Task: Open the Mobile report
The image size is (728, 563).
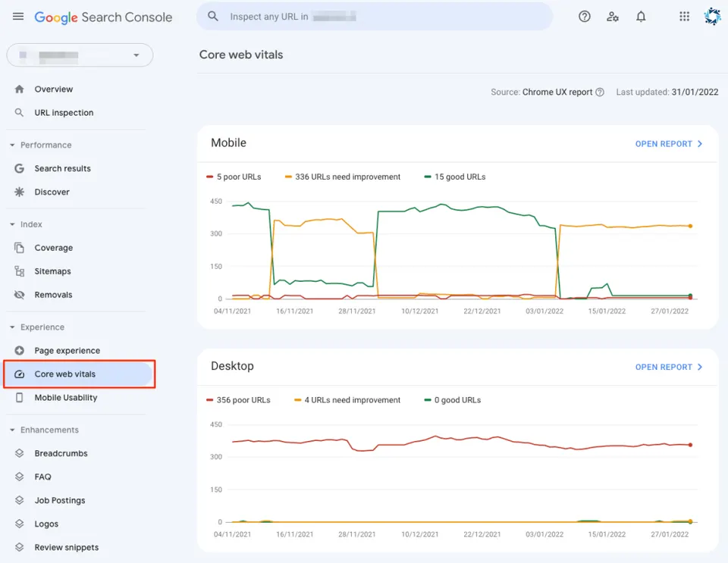Action: click(669, 144)
